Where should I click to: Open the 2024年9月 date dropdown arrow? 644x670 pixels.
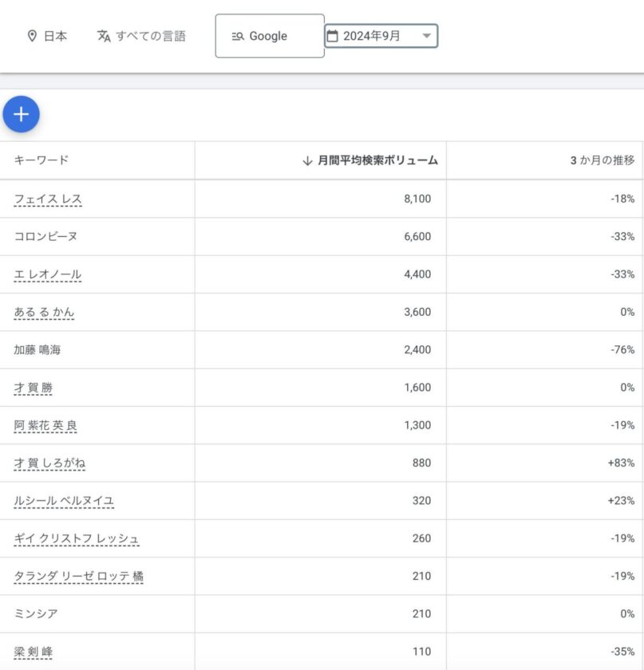[x=426, y=36]
